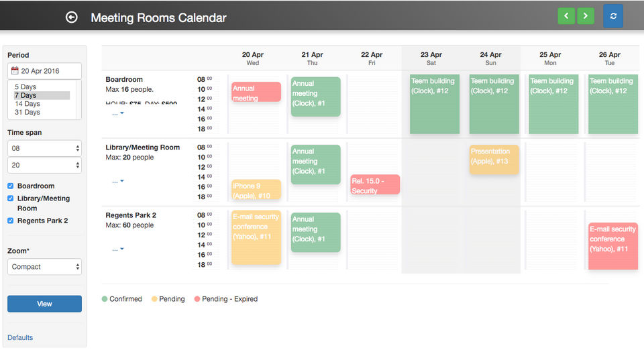Viewport: 644px width, 352px height.
Task: Click the calendar icon in Period field
Action: (15, 71)
